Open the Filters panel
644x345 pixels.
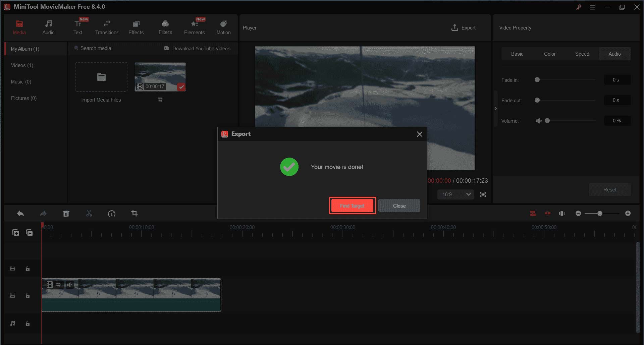(165, 27)
